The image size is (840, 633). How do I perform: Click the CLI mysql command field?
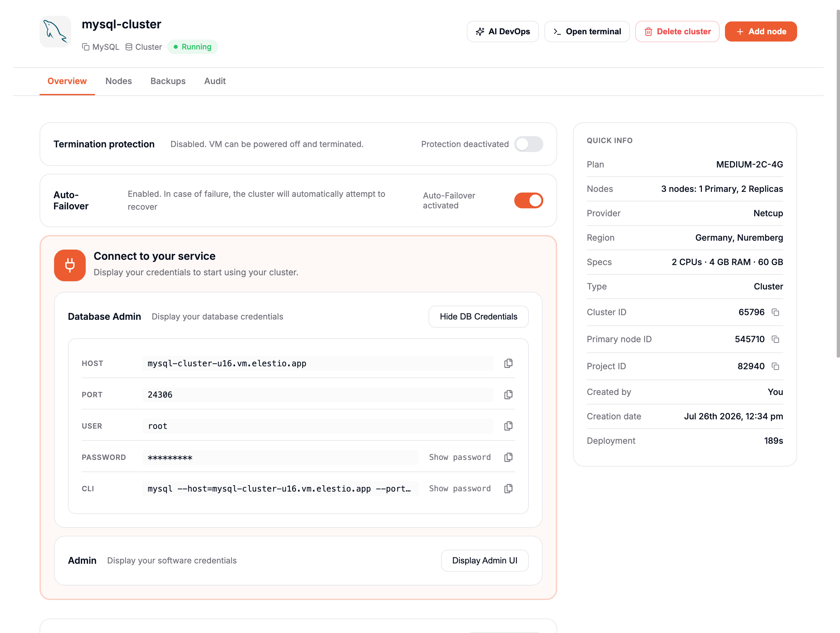pyautogui.click(x=281, y=489)
